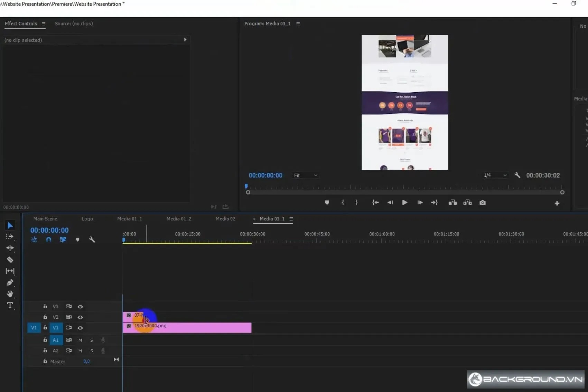Toggle V2 track output eye
This screenshot has width=588, height=392.
(x=80, y=317)
